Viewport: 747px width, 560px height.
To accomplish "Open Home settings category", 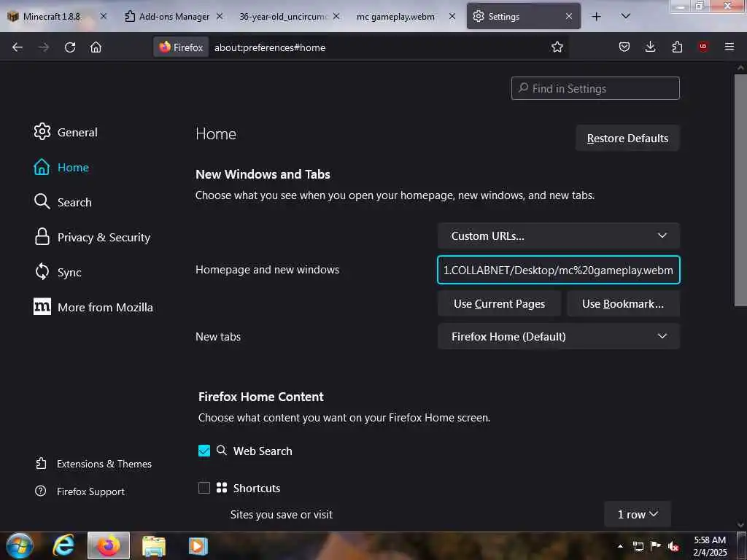I will coord(61,167).
